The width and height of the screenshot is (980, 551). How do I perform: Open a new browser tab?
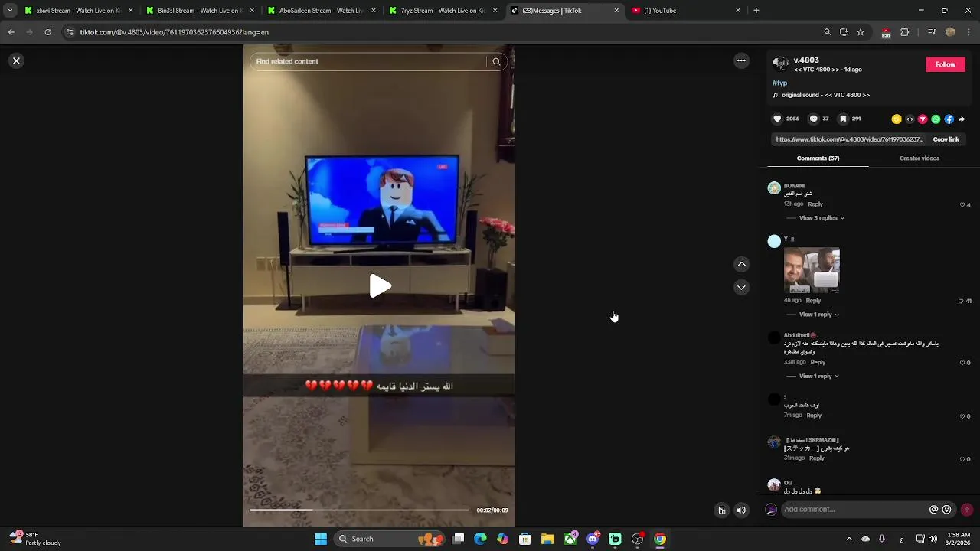(756, 11)
